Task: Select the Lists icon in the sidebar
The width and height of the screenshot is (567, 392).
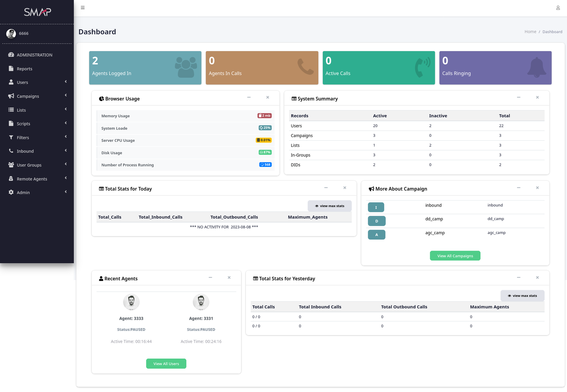Action: tap(10, 110)
